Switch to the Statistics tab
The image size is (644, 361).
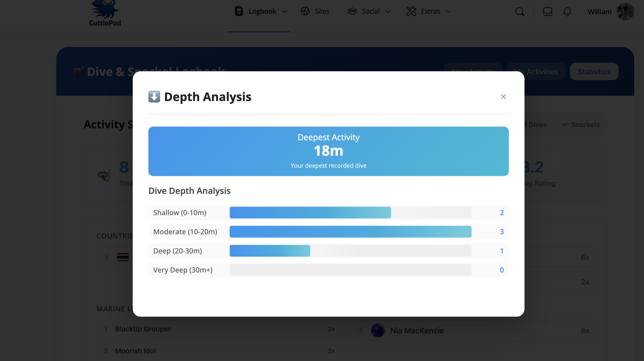pyautogui.click(x=594, y=72)
